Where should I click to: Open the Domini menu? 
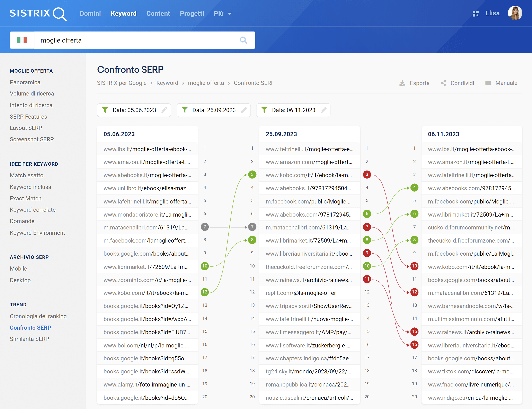pos(90,13)
